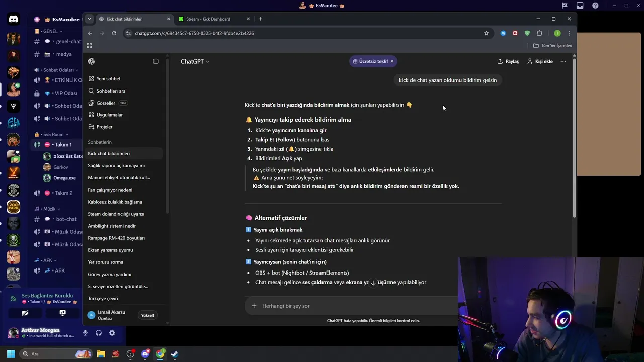Screen dimensions: 644x362
Task: Bookmark this page with the star icon
Action: click(486, 33)
